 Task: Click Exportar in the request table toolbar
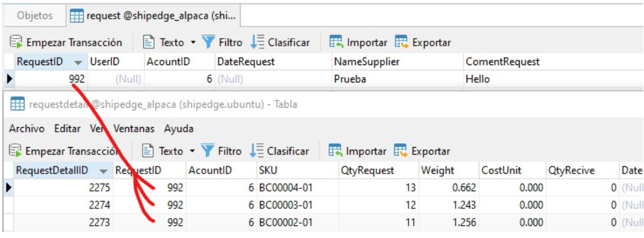[x=423, y=43]
